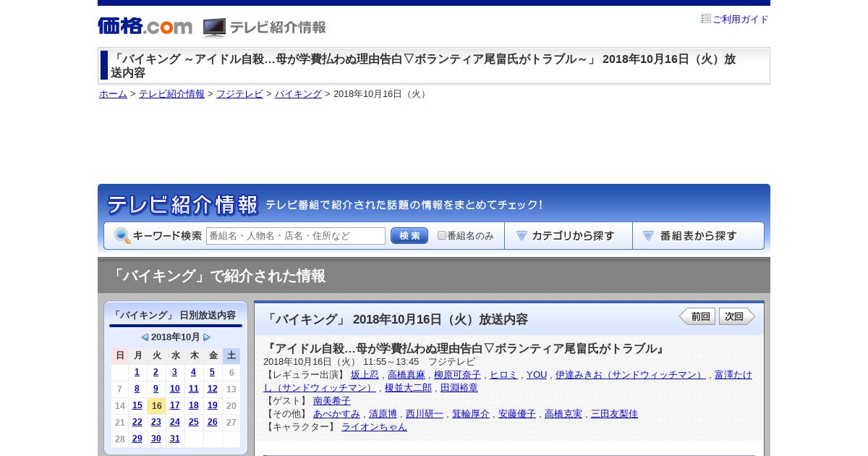Go to next month arrow in calendar
The width and height of the screenshot is (868, 456).
point(207,337)
